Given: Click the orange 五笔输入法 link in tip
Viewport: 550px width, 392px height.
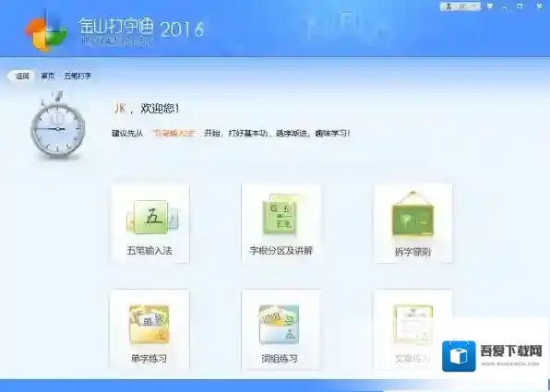Looking at the screenshot, I should coord(173,133).
